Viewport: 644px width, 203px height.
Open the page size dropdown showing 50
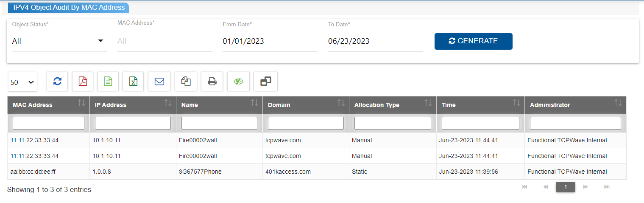(22, 82)
